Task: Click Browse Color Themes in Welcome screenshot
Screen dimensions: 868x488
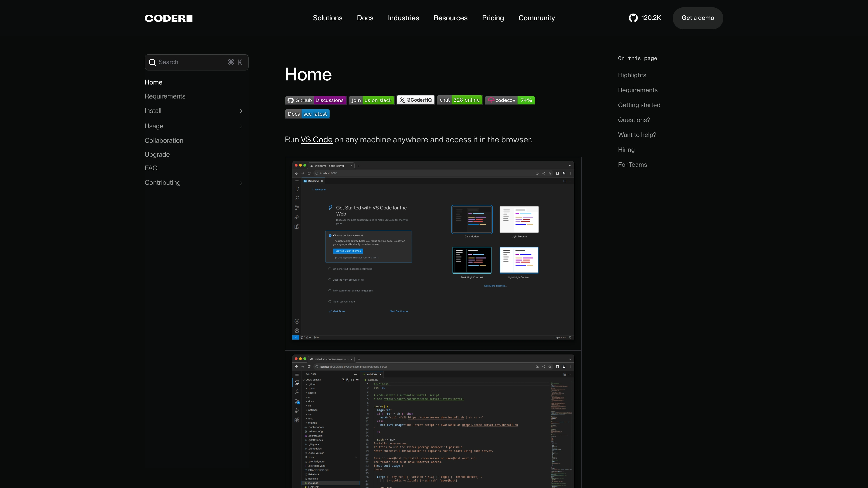Action: tap(348, 251)
